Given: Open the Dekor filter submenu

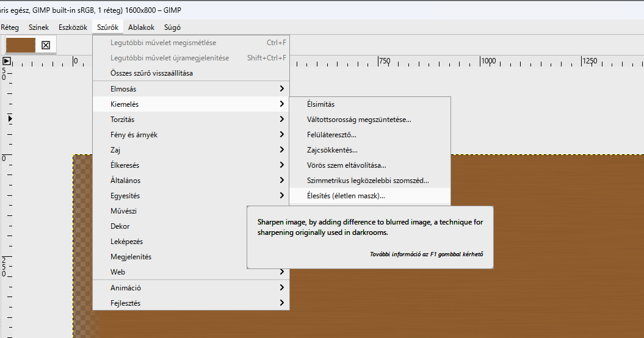Looking at the screenshot, I should point(170,226).
